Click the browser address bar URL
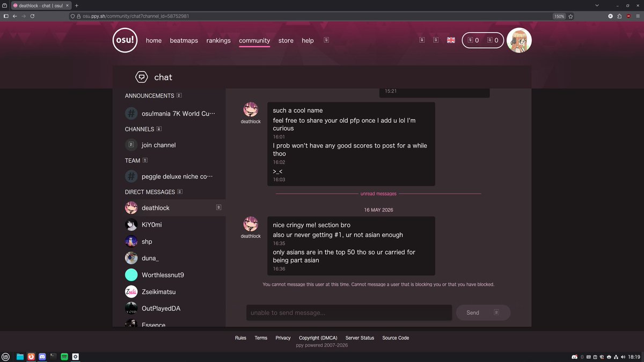This screenshot has height=362, width=644. pyautogui.click(x=136, y=16)
